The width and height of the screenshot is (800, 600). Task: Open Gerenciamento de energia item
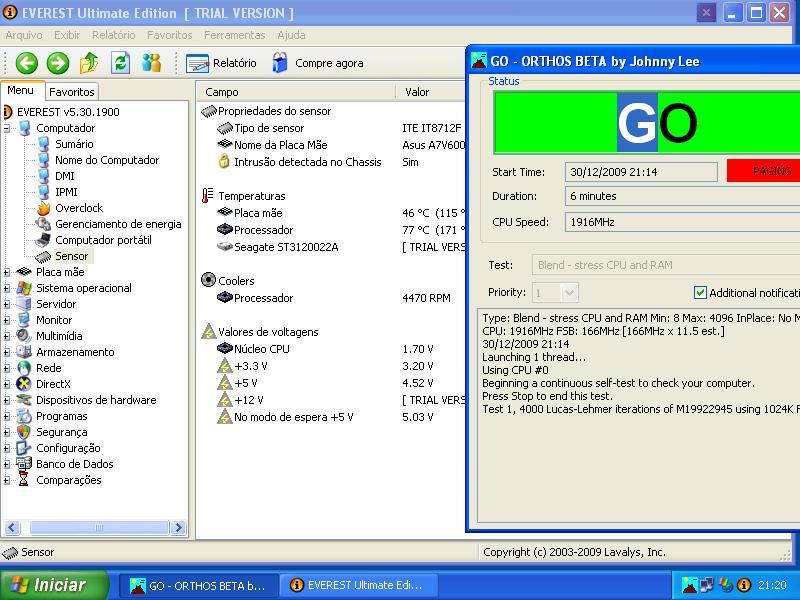118,224
